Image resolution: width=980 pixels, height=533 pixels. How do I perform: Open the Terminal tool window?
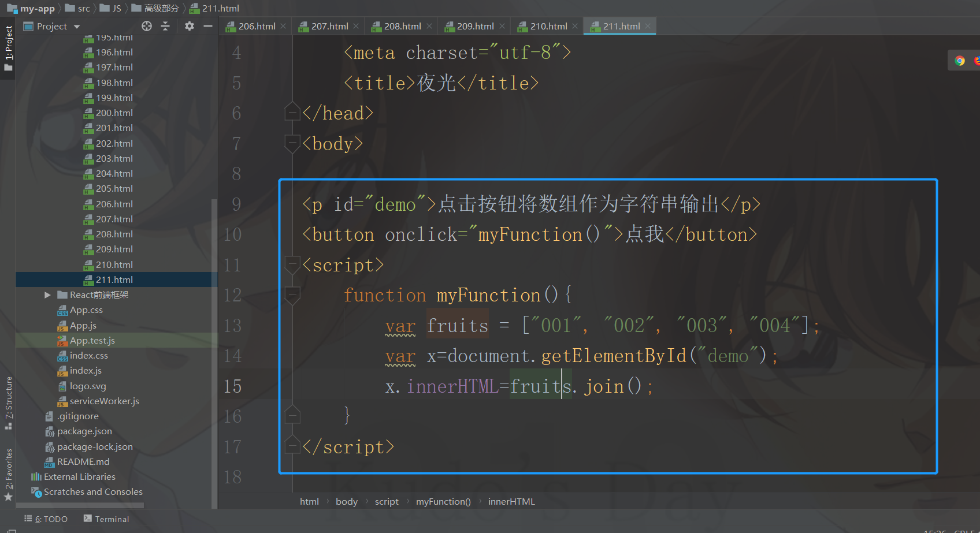pyautogui.click(x=106, y=519)
